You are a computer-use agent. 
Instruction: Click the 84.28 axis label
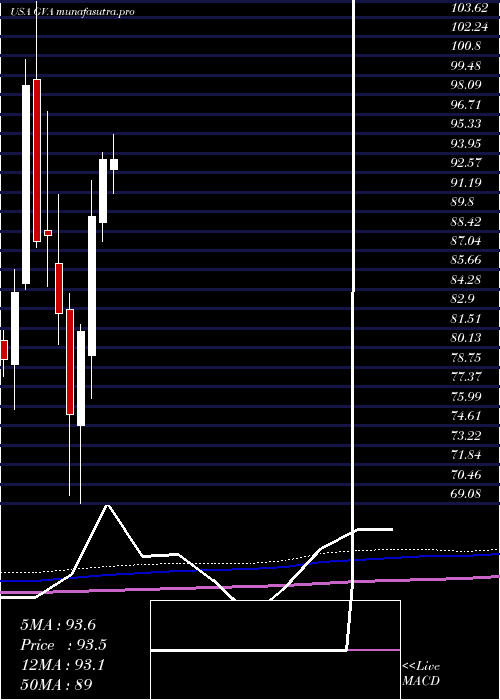coord(467,279)
